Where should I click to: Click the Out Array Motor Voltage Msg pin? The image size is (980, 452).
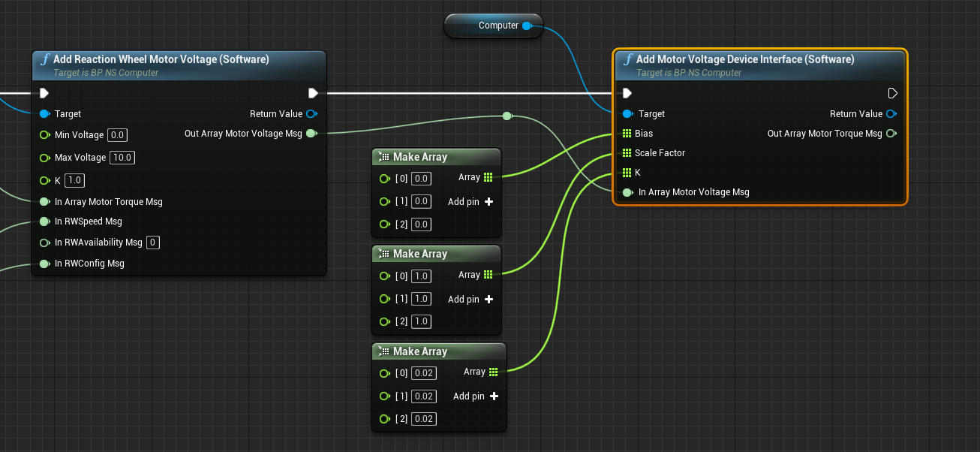pos(311,134)
